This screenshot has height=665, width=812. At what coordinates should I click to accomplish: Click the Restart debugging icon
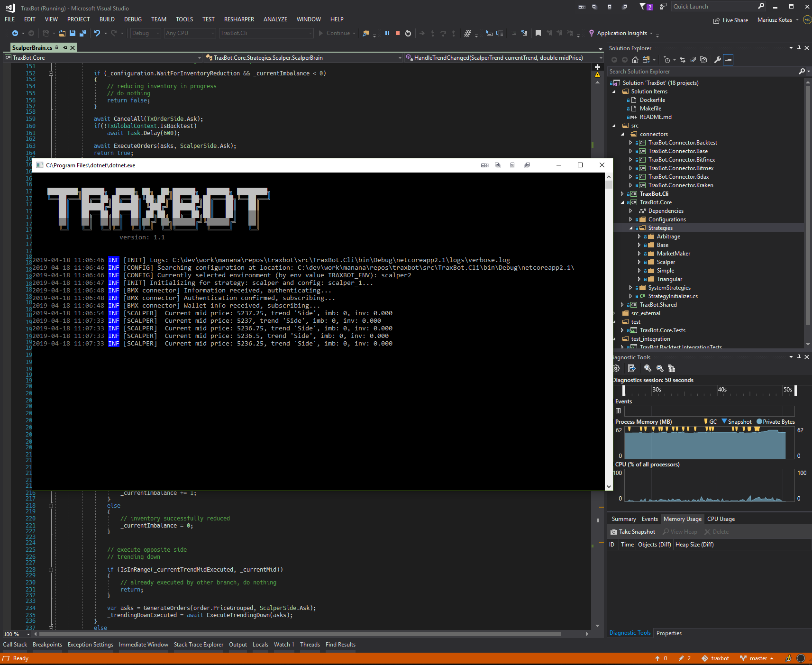tap(408, 33)
